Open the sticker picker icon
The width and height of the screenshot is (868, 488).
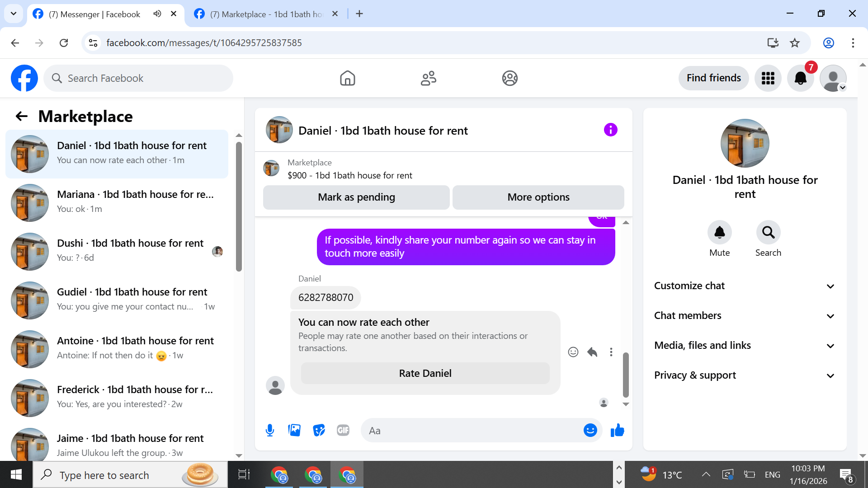[319, 430]
